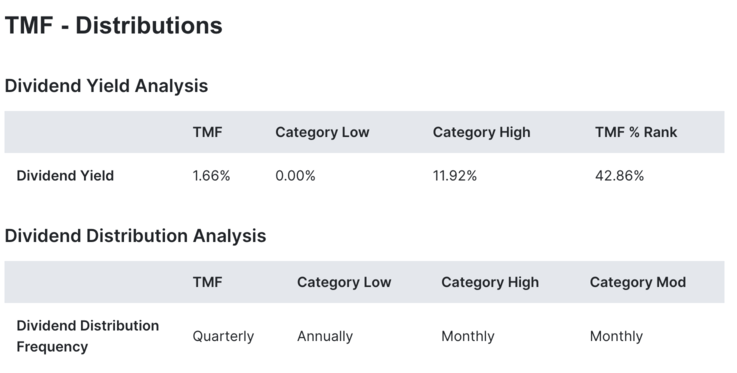The image size is (737, 373).
Task: Click the Quarterly frequency value
Action: pos(223,336)
